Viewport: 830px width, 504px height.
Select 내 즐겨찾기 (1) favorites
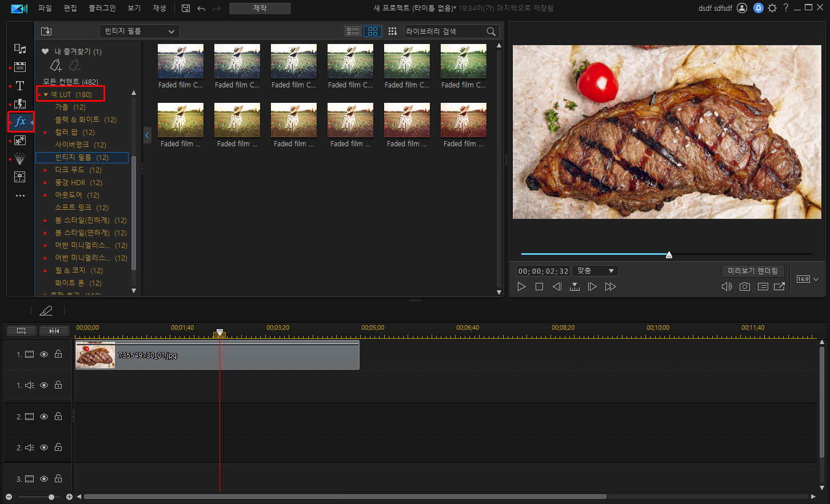[x=78, y=51]
